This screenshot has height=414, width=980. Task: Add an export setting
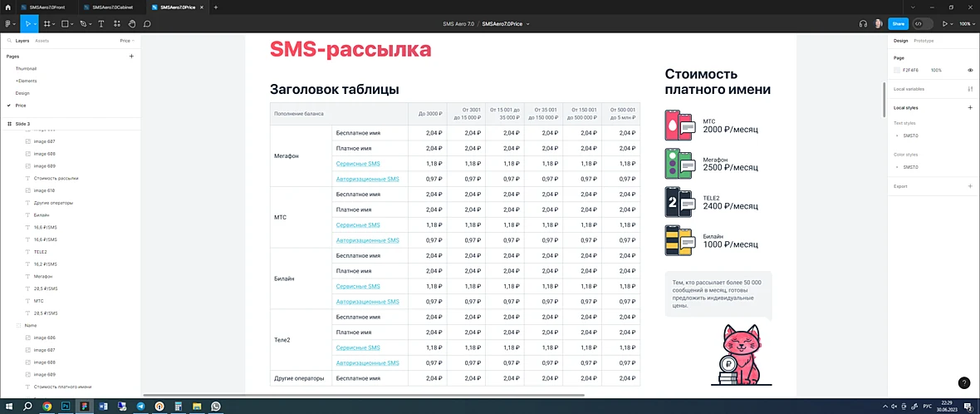coord(970,185)
